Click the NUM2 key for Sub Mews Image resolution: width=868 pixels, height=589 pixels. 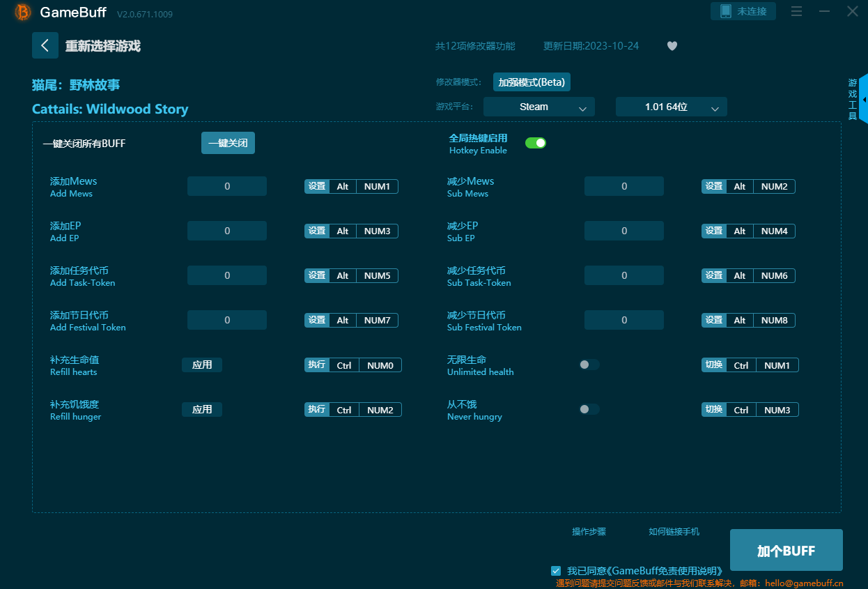coord(775,186)
